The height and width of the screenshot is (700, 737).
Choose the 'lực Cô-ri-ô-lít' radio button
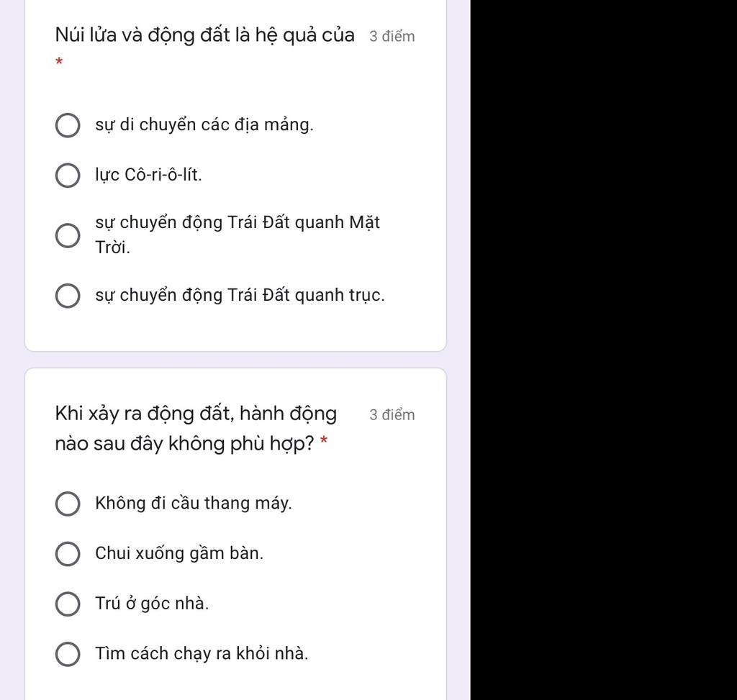(68, 176)
